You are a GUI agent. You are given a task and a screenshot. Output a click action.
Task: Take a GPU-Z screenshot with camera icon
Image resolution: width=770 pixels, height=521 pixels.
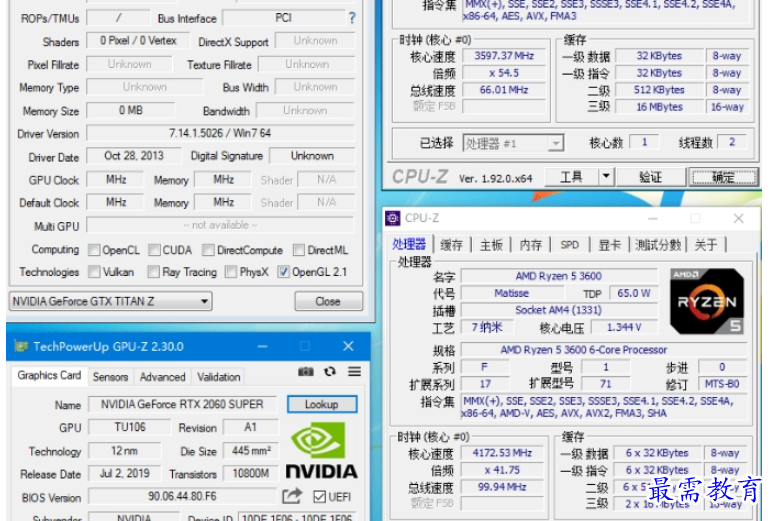point(306,372)
